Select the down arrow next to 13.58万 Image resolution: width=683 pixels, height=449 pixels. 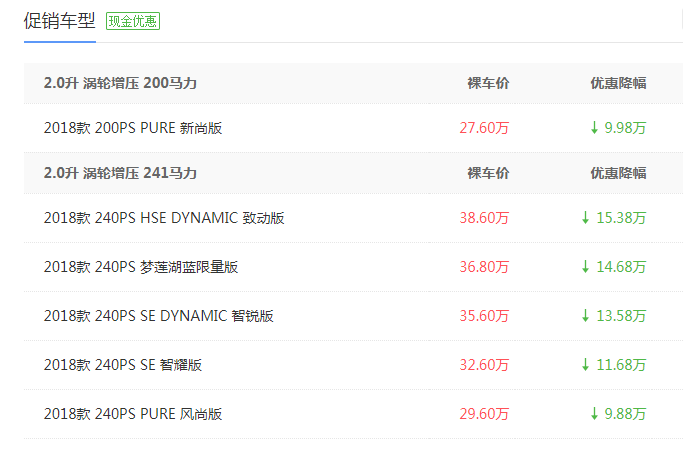585,316
